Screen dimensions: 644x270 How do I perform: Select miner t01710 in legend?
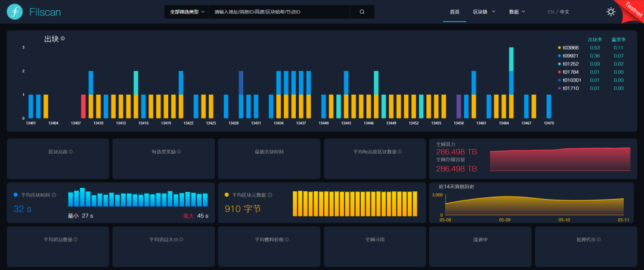pyautogui.click(x=571, y=88)
